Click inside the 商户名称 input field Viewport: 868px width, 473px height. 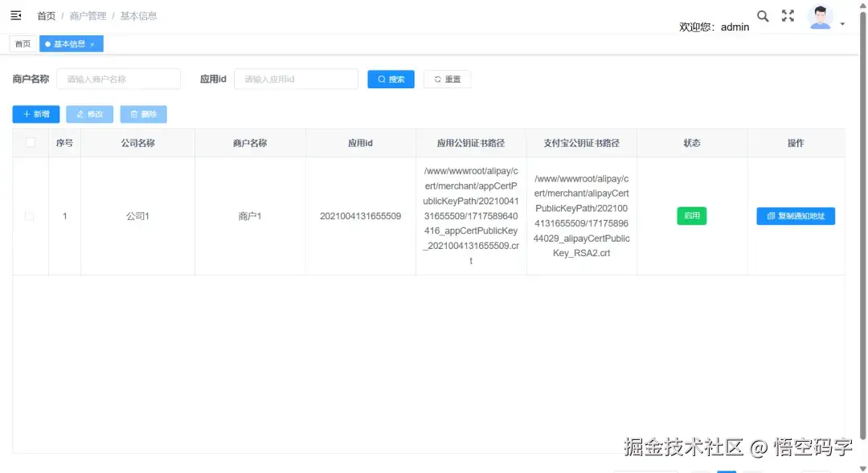tap(118, 79)
